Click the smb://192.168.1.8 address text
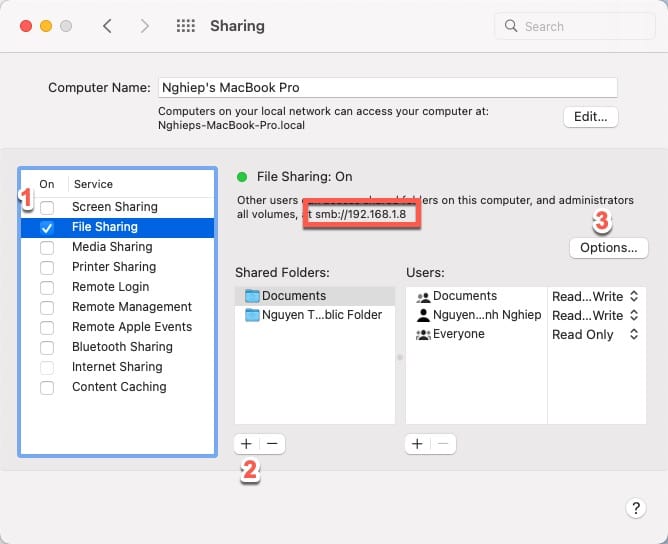The image size is (668, 544). coord(360,214)
